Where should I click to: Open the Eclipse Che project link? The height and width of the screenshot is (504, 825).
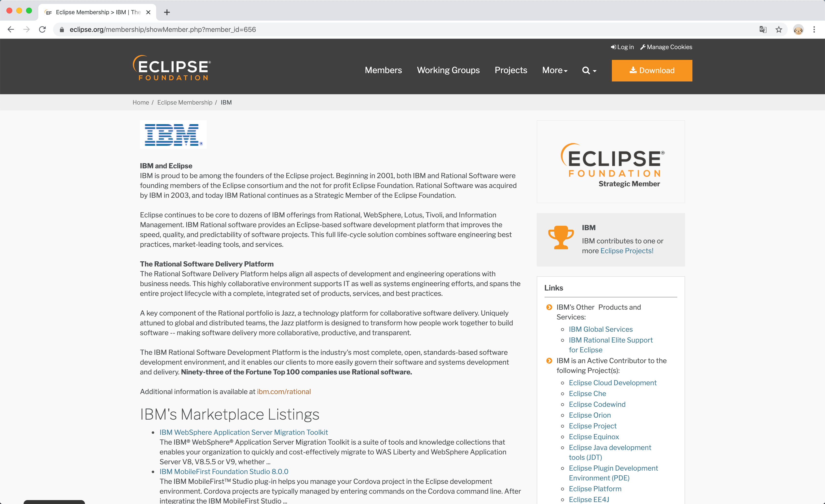click(x=587, y=394)
